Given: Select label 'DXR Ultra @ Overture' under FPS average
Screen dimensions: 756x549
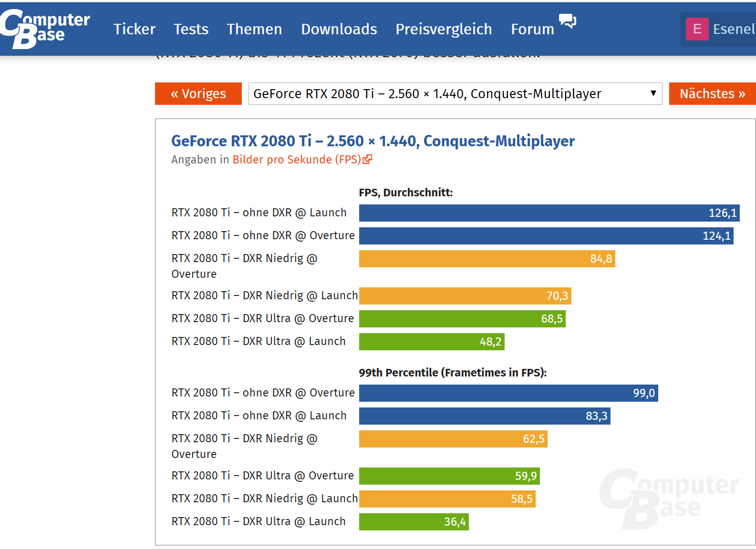Looking at the screenshot, I should pyautogui.click(x=263, y=318).
